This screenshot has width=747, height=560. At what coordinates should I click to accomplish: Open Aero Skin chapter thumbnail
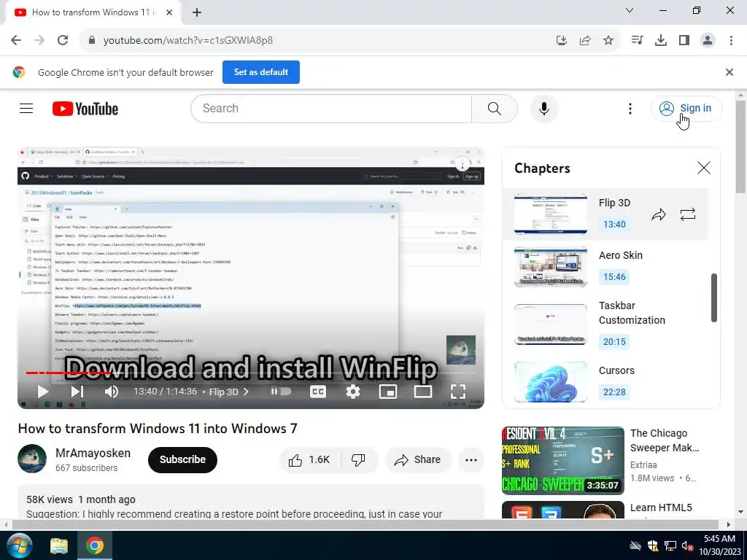pyautogui.click(x=551, y=267)
